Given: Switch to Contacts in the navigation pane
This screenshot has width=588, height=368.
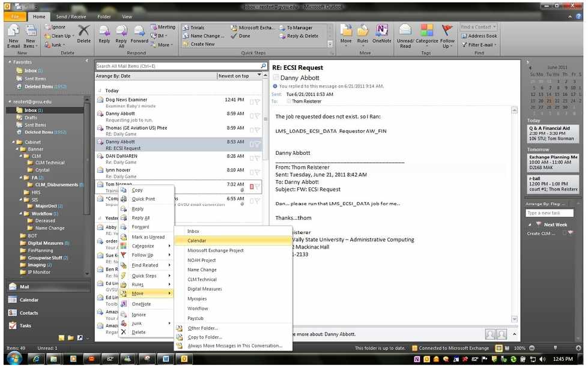Looking at the screenshot, I should (28, 313).
